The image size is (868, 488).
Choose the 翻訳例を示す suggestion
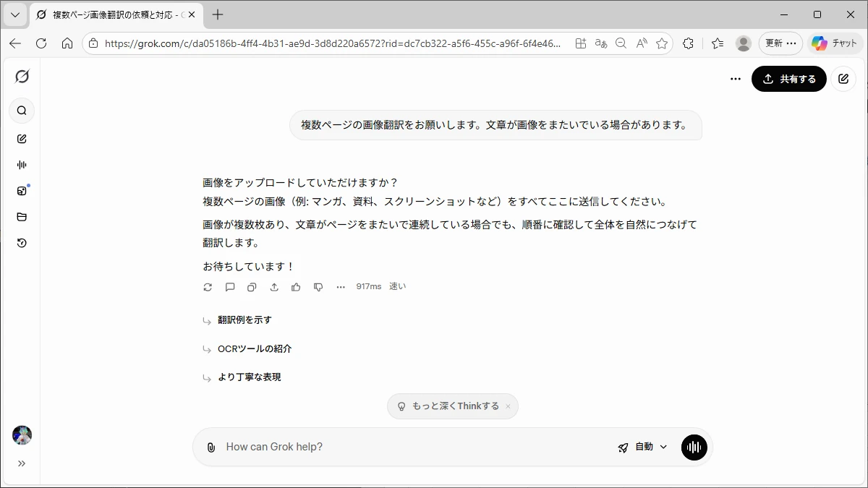click(244, 320)
